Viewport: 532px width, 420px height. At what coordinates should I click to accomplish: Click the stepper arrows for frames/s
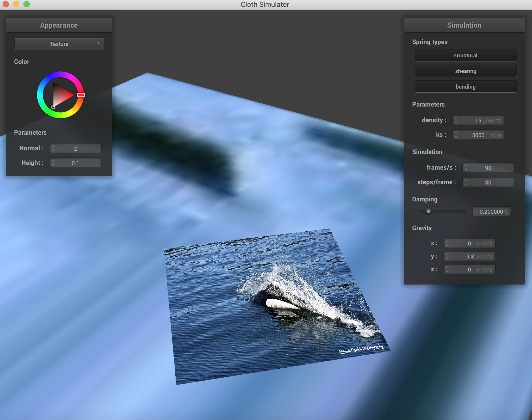(x=466, y=168)
